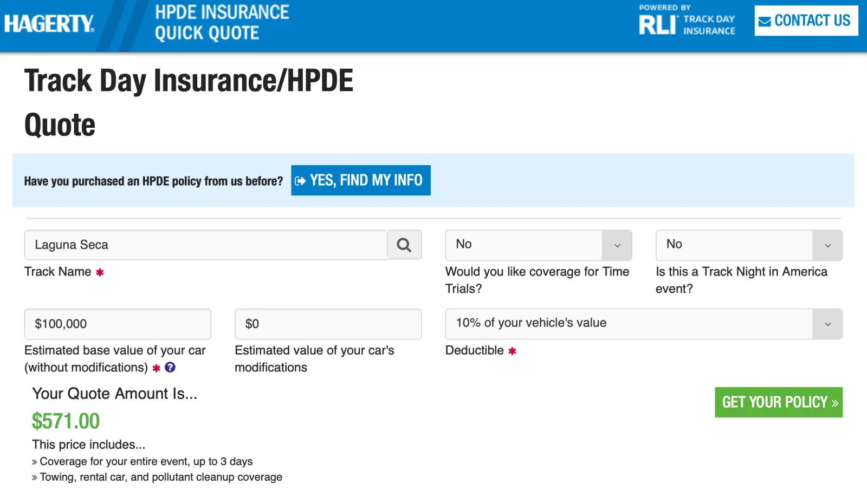Screen dimensions: 867x504
Task: Click the Hagerty logo
Action: pos(49,23)
